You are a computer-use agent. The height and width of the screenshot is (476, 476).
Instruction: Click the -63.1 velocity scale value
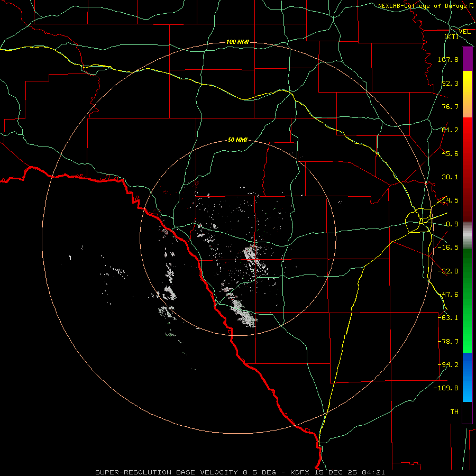448,318
